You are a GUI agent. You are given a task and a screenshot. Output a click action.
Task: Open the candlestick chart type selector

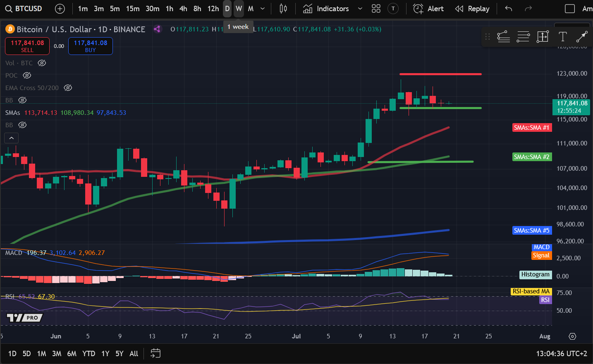[x=283, y=9]
